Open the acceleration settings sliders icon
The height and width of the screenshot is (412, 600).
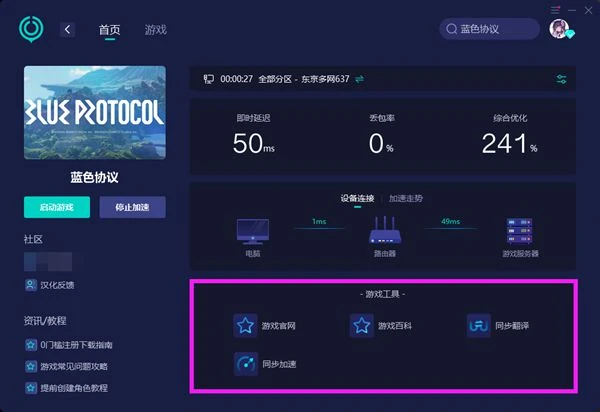pos(561,79)
